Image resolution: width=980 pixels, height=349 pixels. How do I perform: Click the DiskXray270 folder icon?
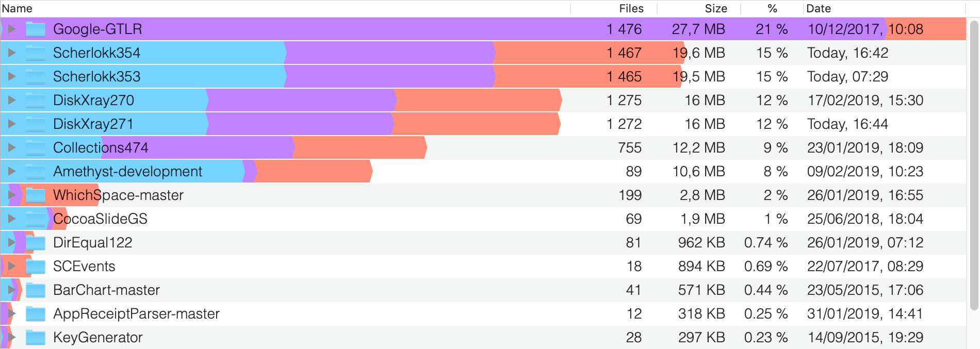pyautogui.click(x=36, y=101)
